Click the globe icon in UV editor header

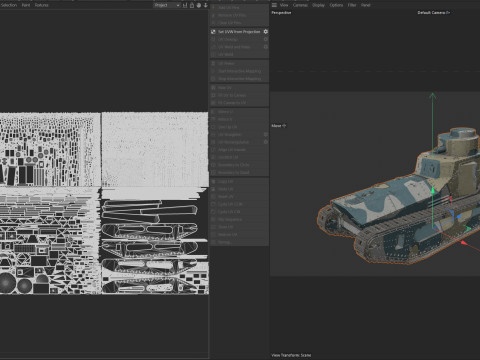(199, 5)
